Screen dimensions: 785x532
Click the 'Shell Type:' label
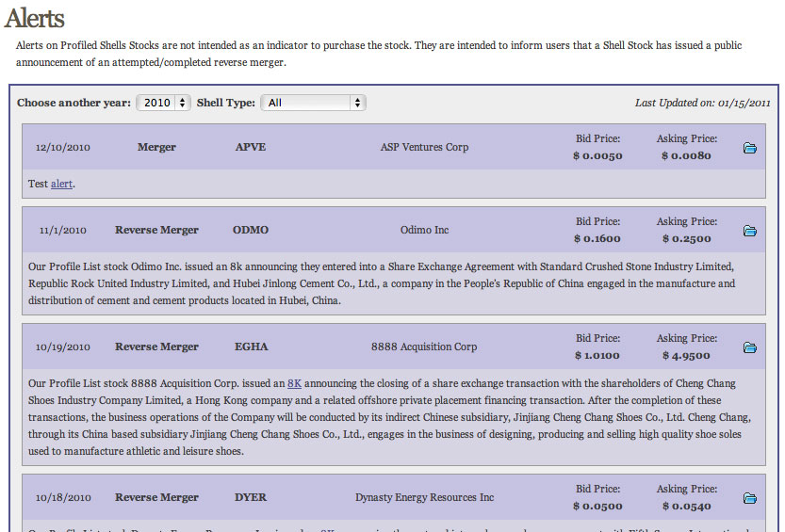point(226,103)
